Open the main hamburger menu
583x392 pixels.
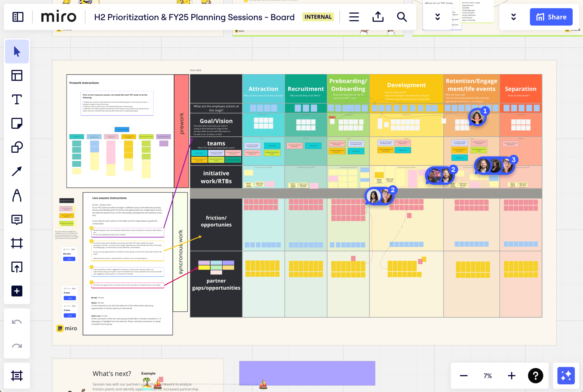pyautogui.click(x=354, y=17)
